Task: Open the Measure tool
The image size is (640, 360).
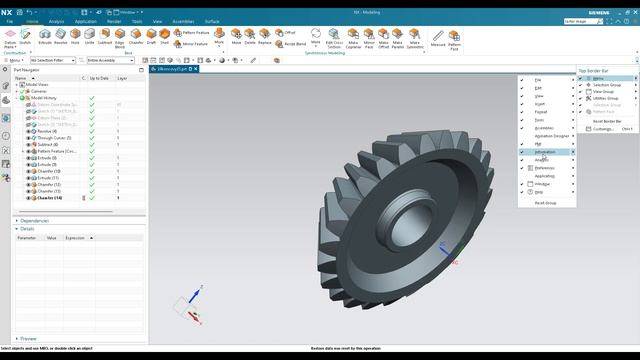Action: (x=438, y=38)
